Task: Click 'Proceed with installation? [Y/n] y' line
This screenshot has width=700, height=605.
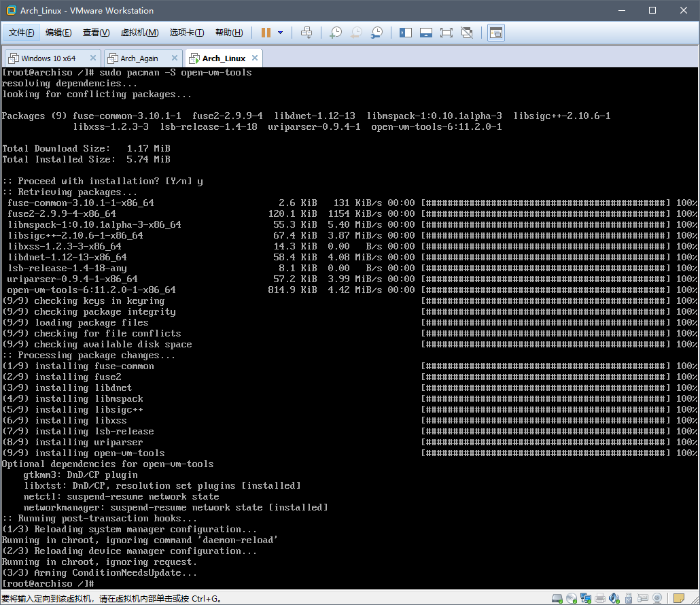Action: click(x=102, y=181)
